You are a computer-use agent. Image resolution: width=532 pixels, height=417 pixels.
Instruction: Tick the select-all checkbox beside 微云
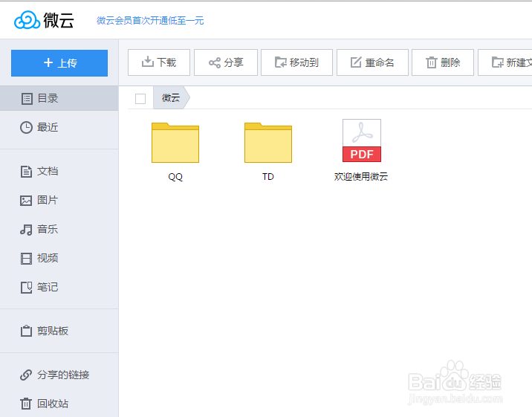pyautogui.click(x=140, y=99)
